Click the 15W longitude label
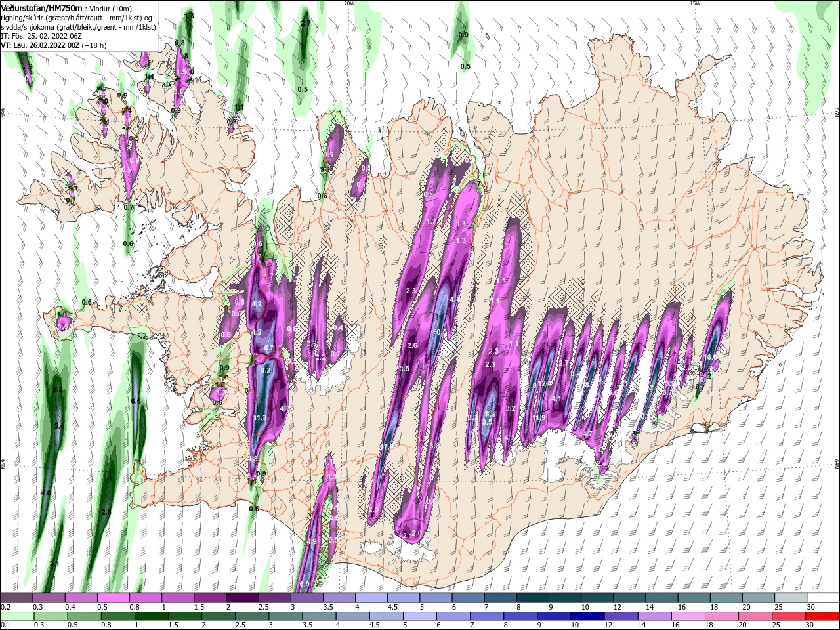840x630 pixels. [695, 3]
